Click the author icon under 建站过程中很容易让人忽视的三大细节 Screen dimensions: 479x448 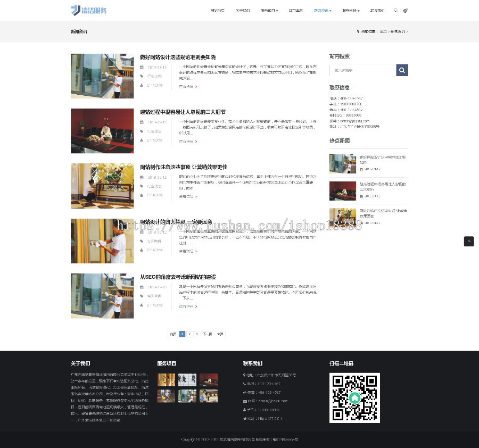click(142, 140)
